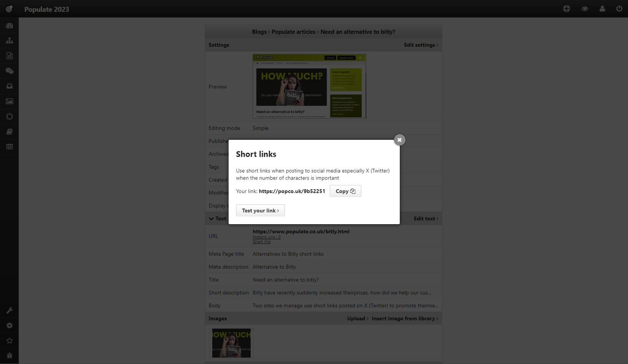
Task: Open Edit settings link
Action: [x=421, y=45]
